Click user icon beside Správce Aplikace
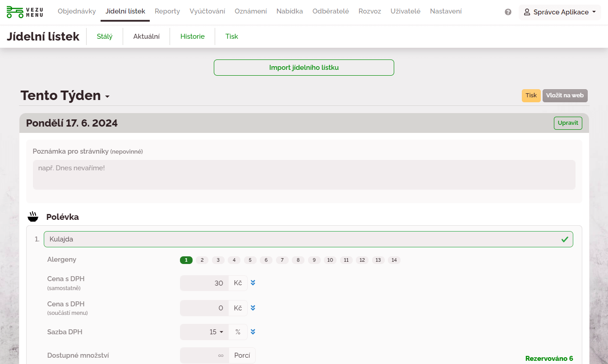Screen dimensions: 608x364 point(527,12)
